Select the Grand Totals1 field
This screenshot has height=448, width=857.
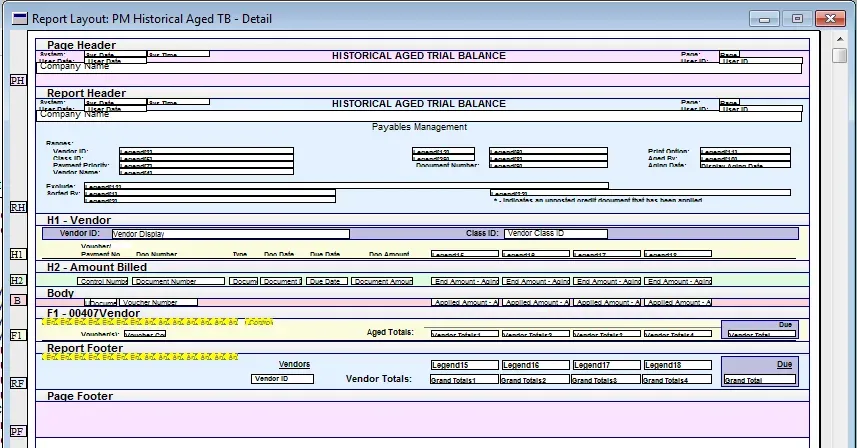coord(463,380)
